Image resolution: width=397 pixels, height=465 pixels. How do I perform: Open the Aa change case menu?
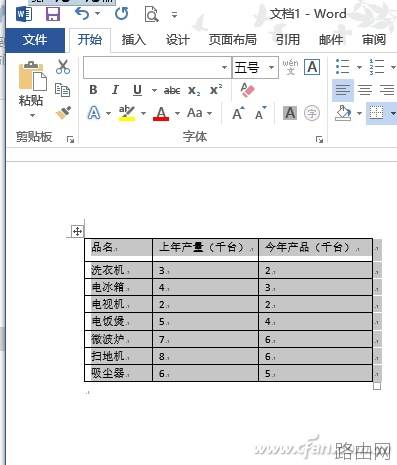point(199,113)
